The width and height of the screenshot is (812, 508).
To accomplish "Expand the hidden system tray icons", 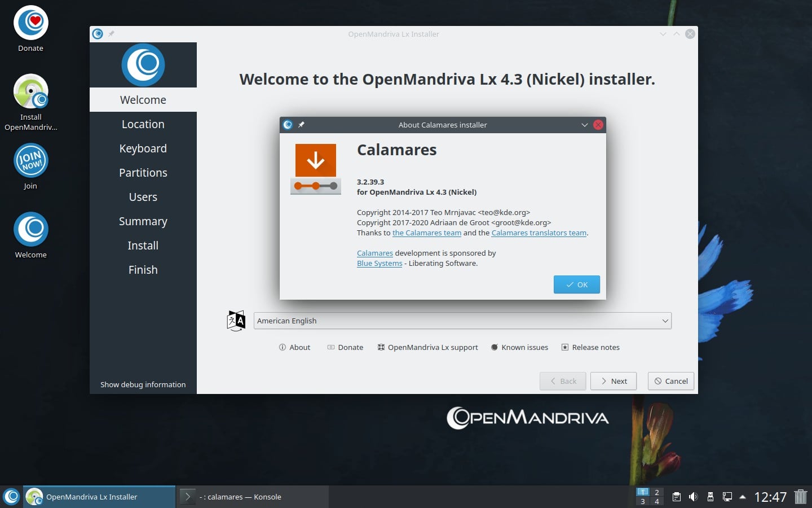I will pos(743,497).
